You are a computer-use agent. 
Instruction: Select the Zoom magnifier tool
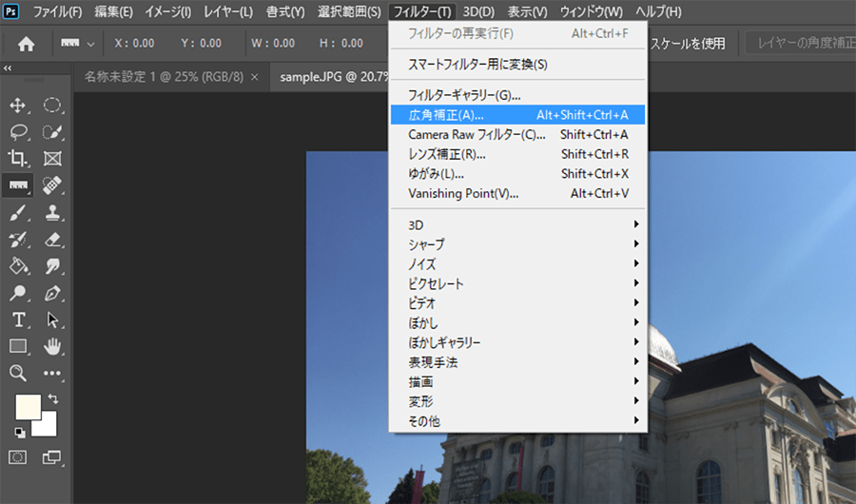18,373
